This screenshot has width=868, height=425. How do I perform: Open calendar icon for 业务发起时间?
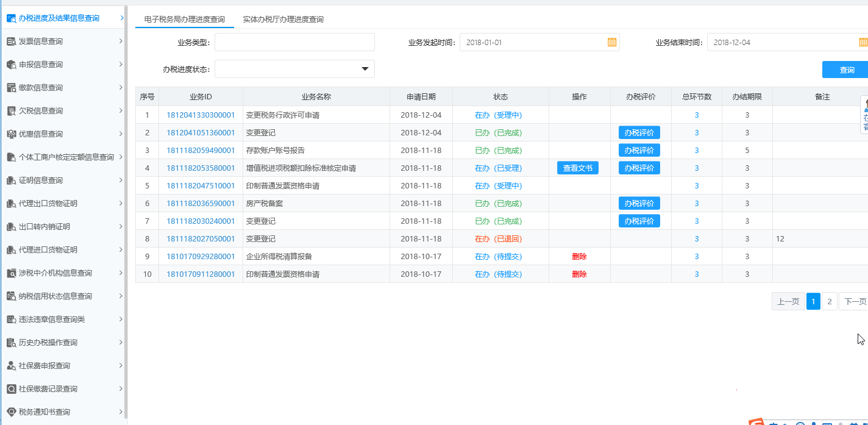tap(612, 42)
